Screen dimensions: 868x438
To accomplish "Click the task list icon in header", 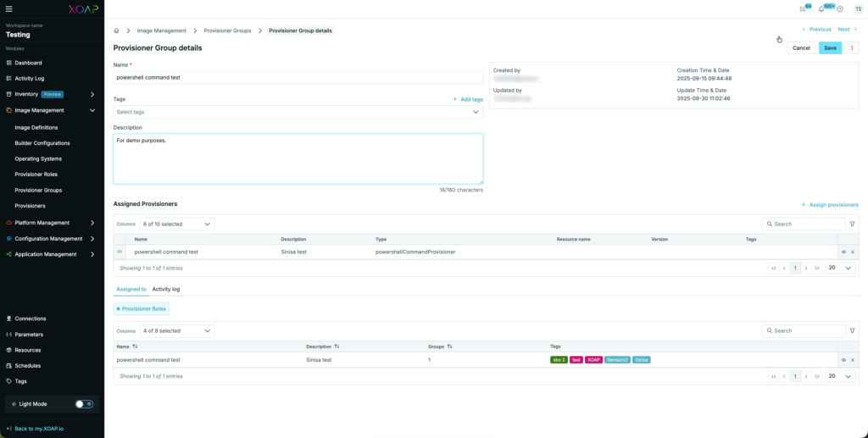I will coord(803,8).
